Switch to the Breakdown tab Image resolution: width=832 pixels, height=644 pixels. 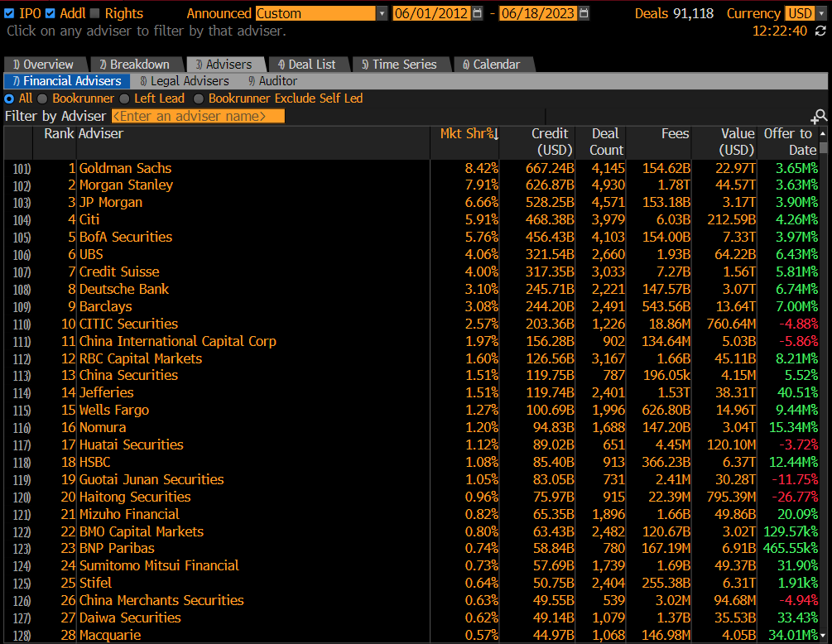click(135, 65)
